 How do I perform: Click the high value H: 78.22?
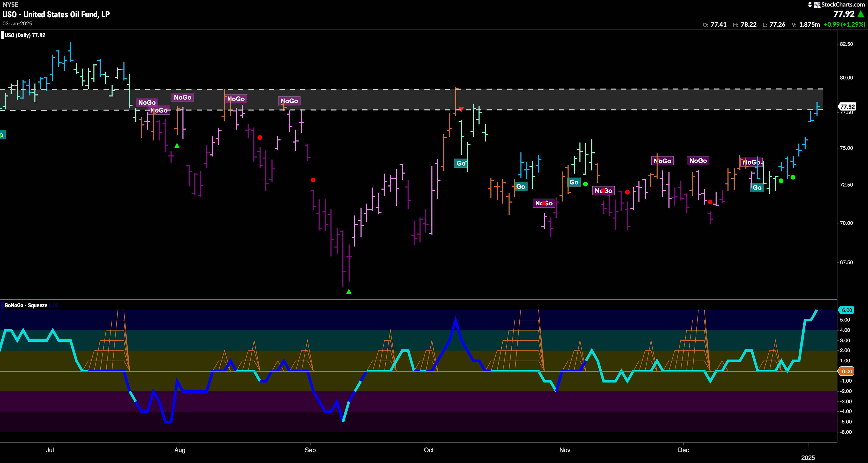(x=745, y=25)
